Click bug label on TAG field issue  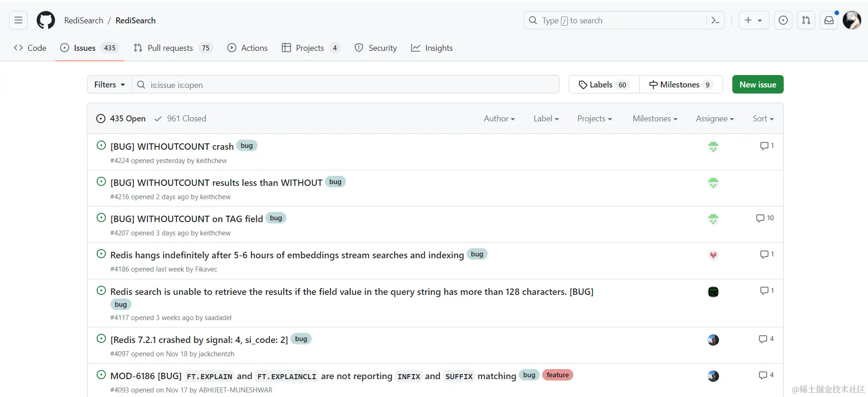pyautogui.click(x=276, y=218)
